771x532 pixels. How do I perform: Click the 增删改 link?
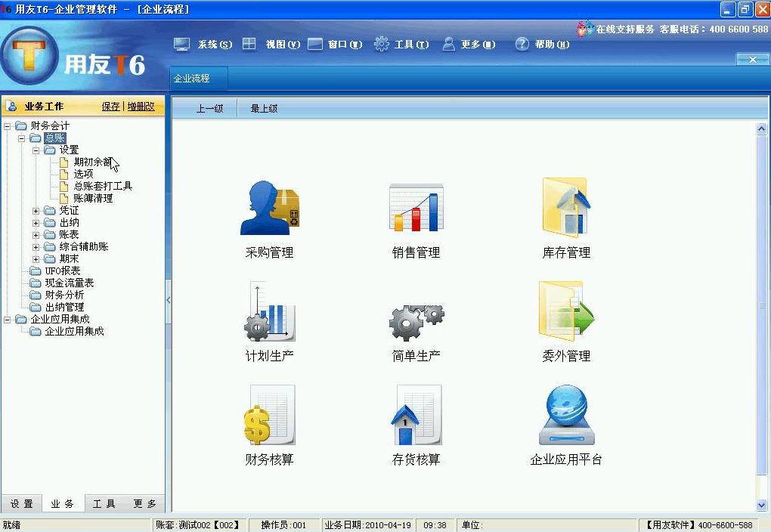pos(141,107)
